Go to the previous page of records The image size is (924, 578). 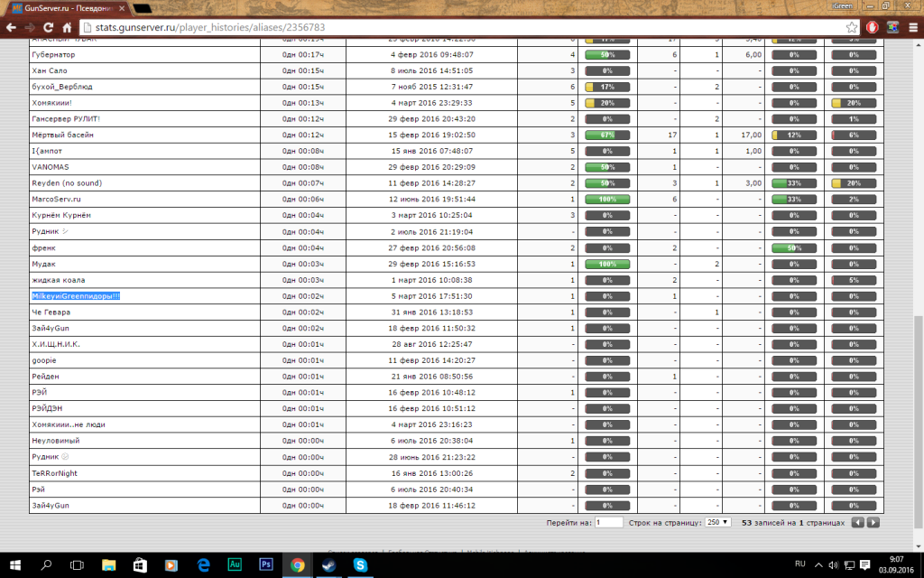point(857,523)
